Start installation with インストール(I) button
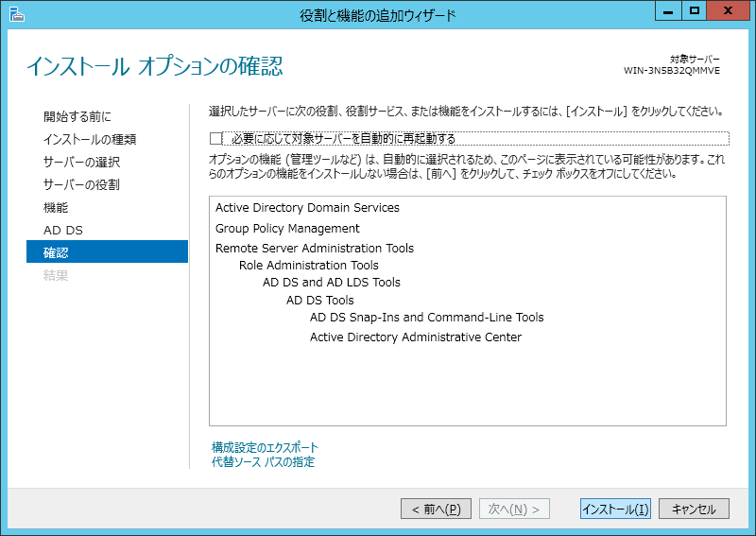 tap(615, 509)
